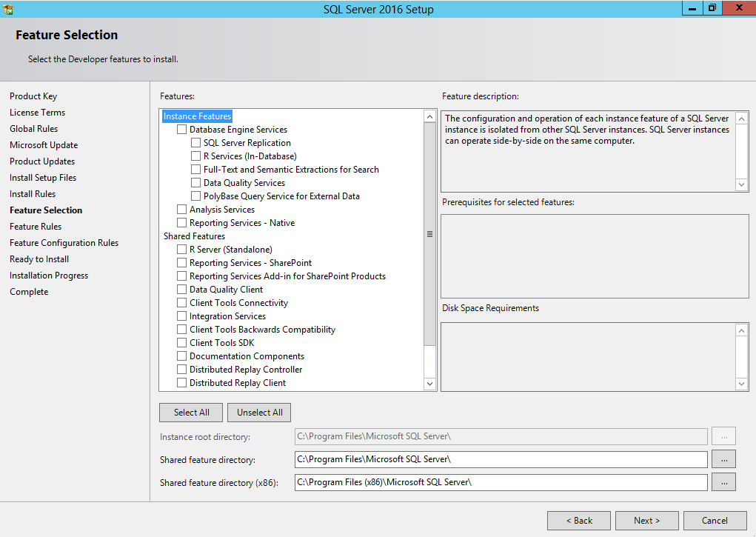
Task: Click Product Key step in sidebar
Action: tap(33, 96)
